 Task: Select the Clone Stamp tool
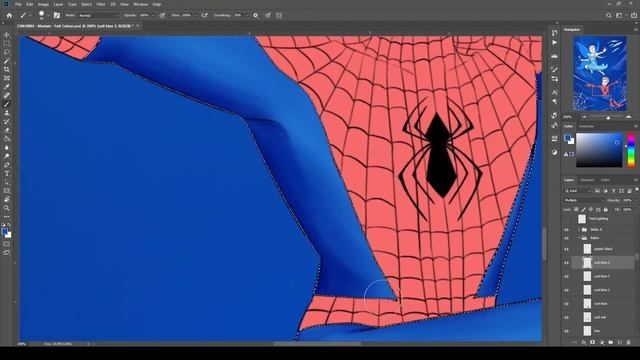pyautogui.click(x=7, y=113)
